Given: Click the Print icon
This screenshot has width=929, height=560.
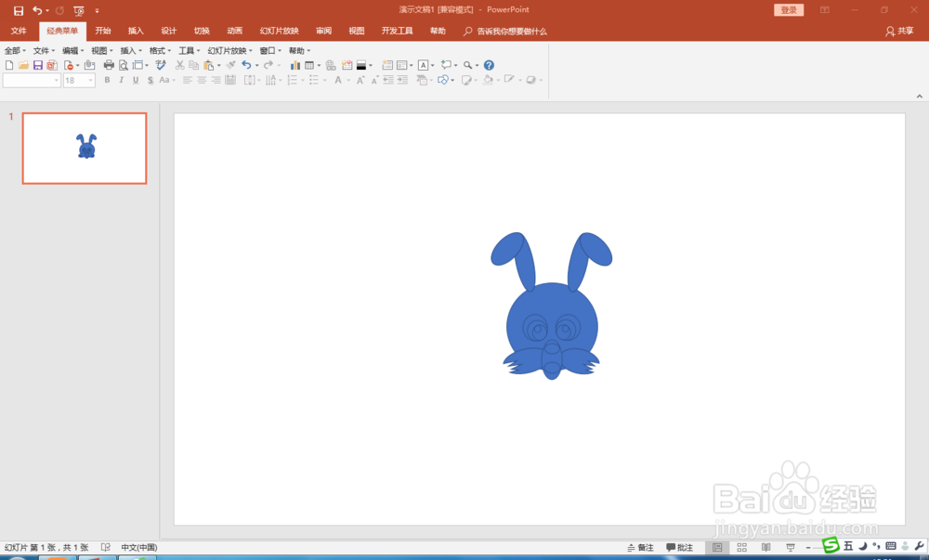Looking at the screenshot, I should click(109, 65).
